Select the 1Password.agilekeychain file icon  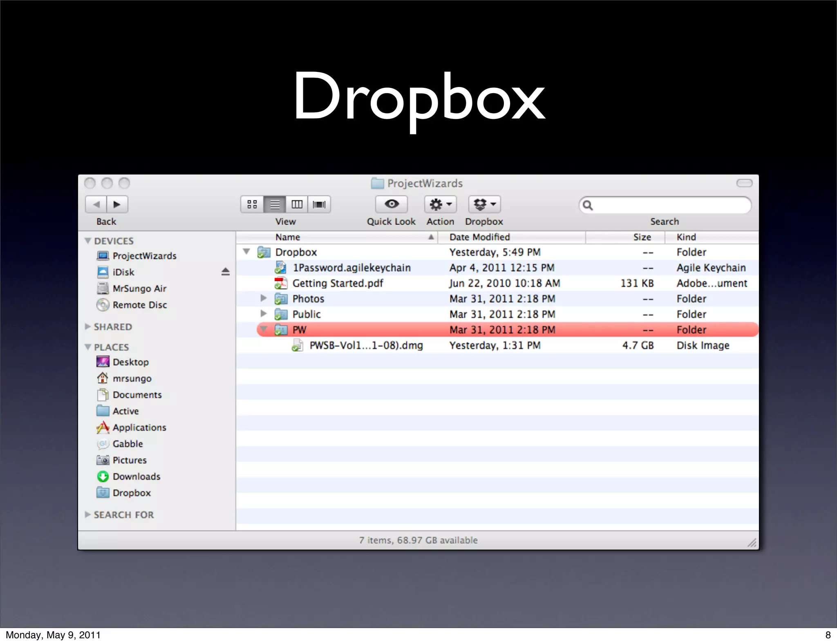(280, 268)
